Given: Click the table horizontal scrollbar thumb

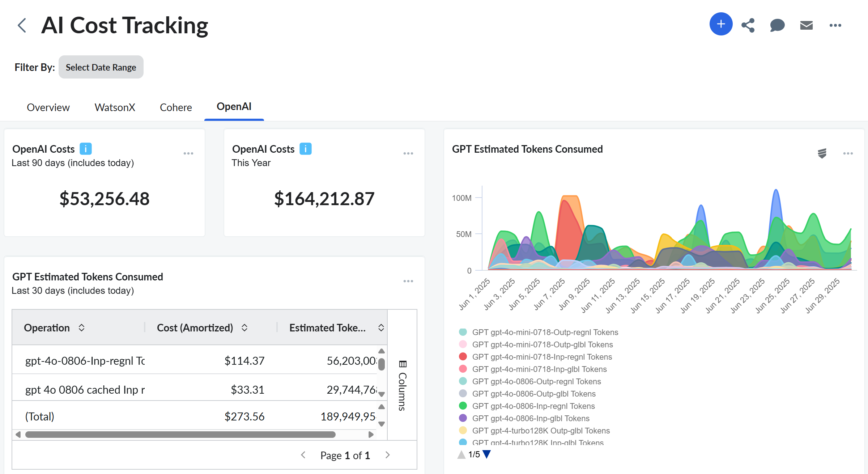Looking at the screenshot, I should click(180, 435).
